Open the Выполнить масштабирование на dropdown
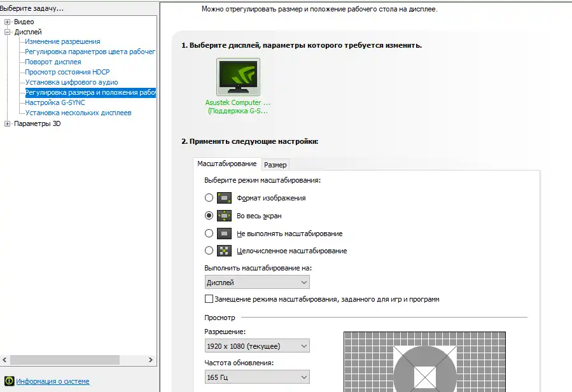 pos(257,283)
